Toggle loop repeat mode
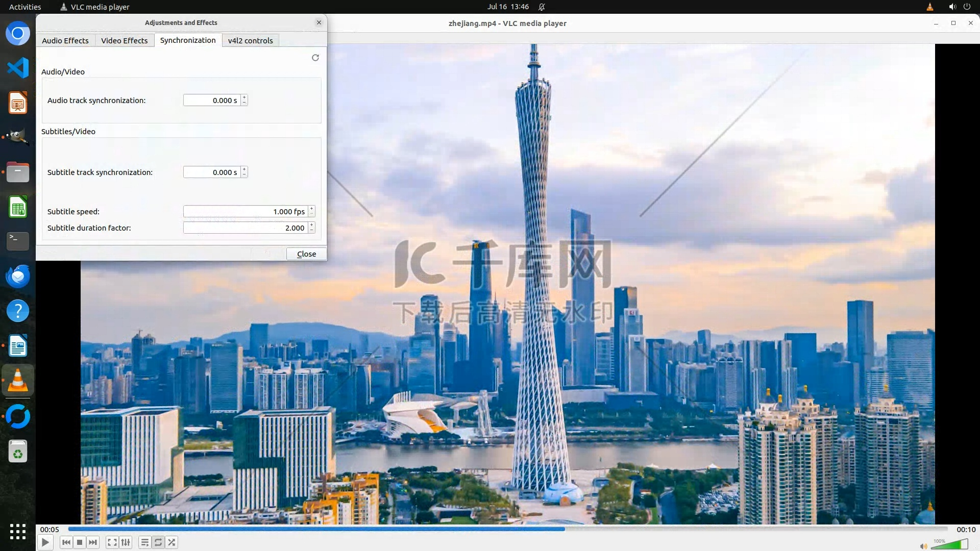The image size is (980, 551). tap(158, 542)
